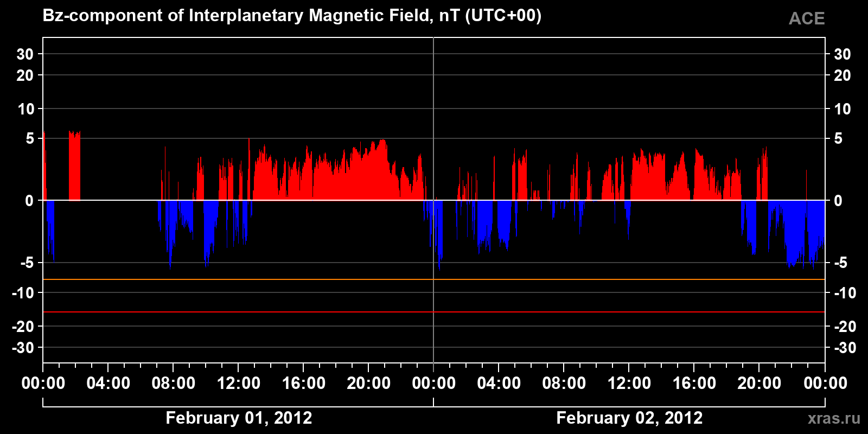Click the February 01 12:00 time label
Image resolution: width=868 pixels, height=434 pixels.
238,383
